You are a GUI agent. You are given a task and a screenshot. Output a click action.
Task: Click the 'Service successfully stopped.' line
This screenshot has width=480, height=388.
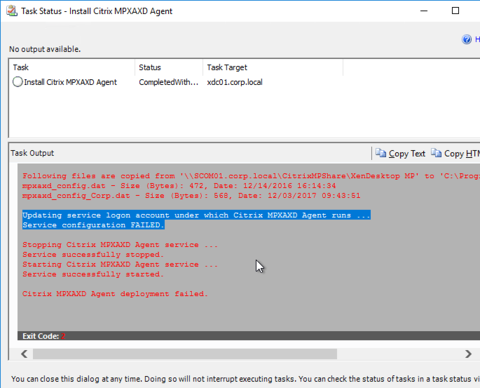tap(93, 254)
